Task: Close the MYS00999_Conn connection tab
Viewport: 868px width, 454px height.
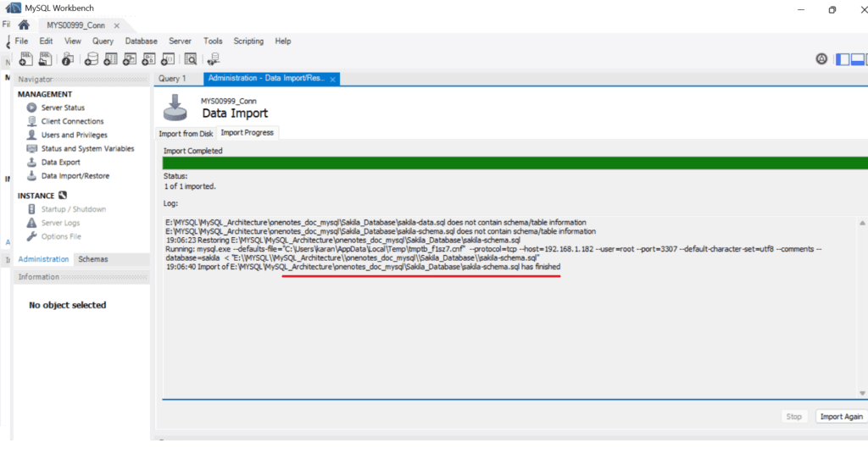Action: 117,25
